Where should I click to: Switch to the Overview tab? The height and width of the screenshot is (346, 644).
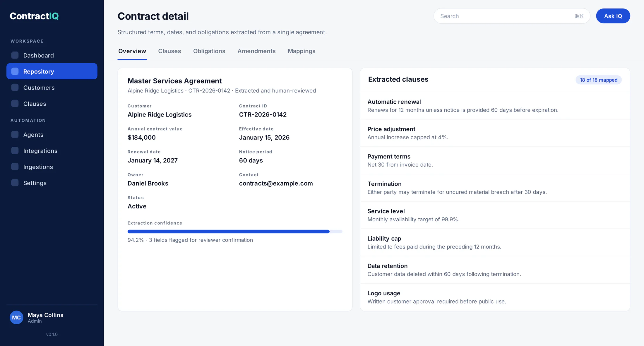pos(132,51)
